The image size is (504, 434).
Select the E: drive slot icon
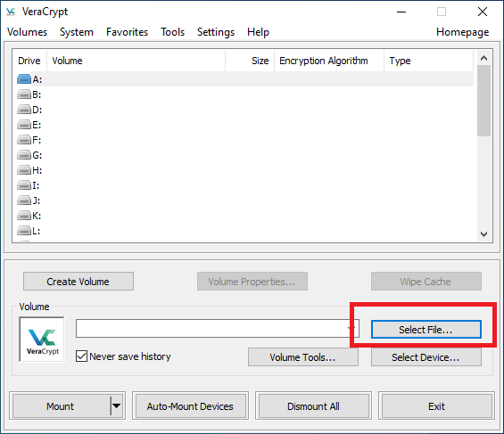(24, 125)
